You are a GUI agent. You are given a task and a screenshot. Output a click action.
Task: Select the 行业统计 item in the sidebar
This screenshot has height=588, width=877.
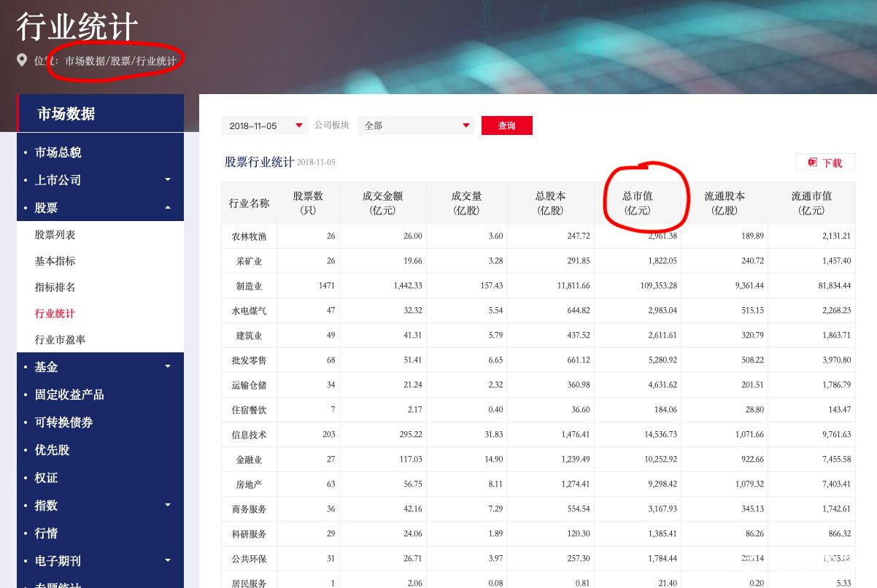[x=55, y=313]
